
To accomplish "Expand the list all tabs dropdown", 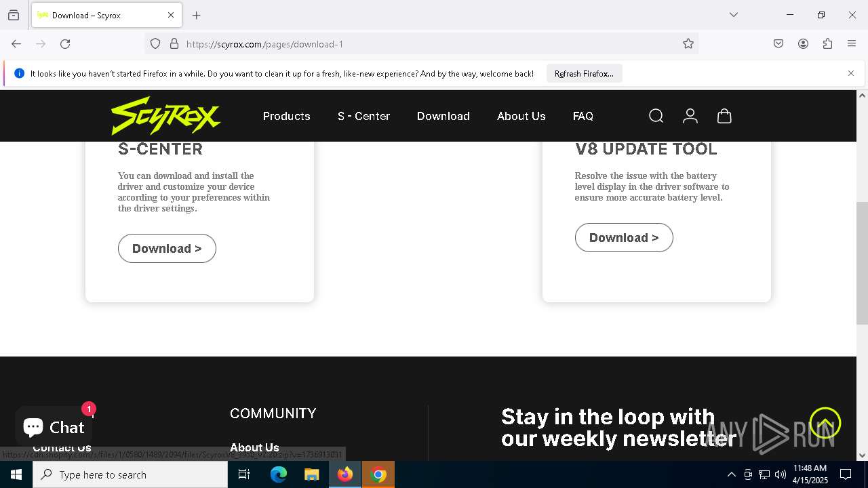I will [x=734, y=15].
